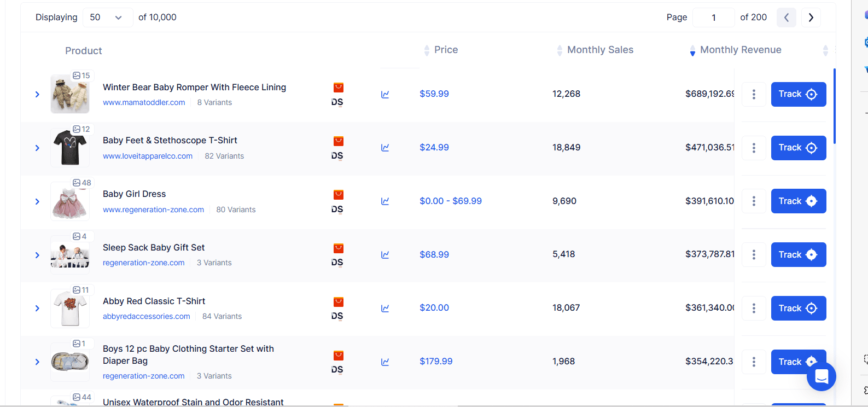Click the page number input field
Screen dimensions: 868x407
point(714,18)
